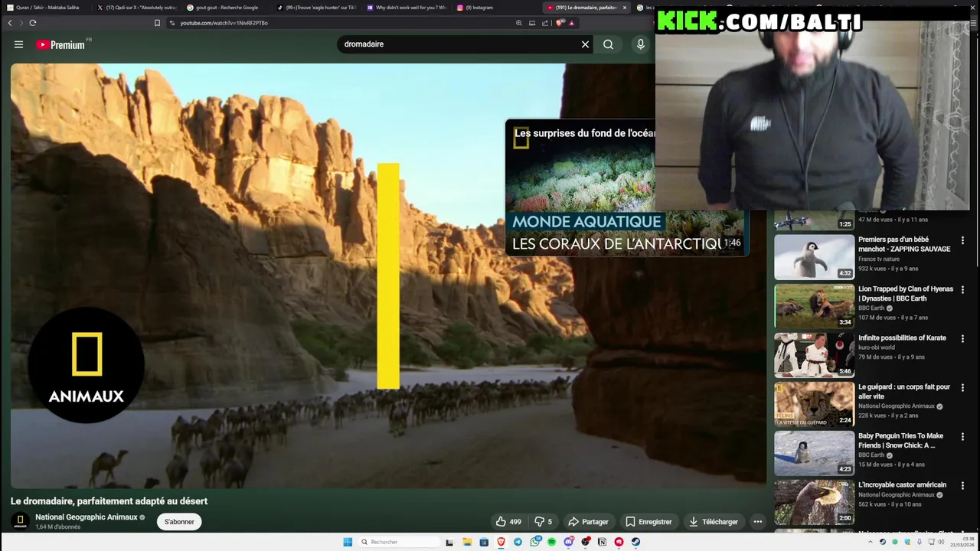Image resolution: width=980 pixels, height=551 pixels.
Task: Open options for L'incroyable castor américain
Action: pos(962,486)
